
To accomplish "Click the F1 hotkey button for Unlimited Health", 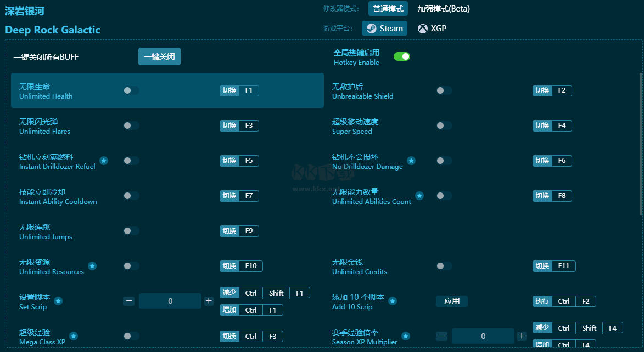I will [x=239, y=90].
